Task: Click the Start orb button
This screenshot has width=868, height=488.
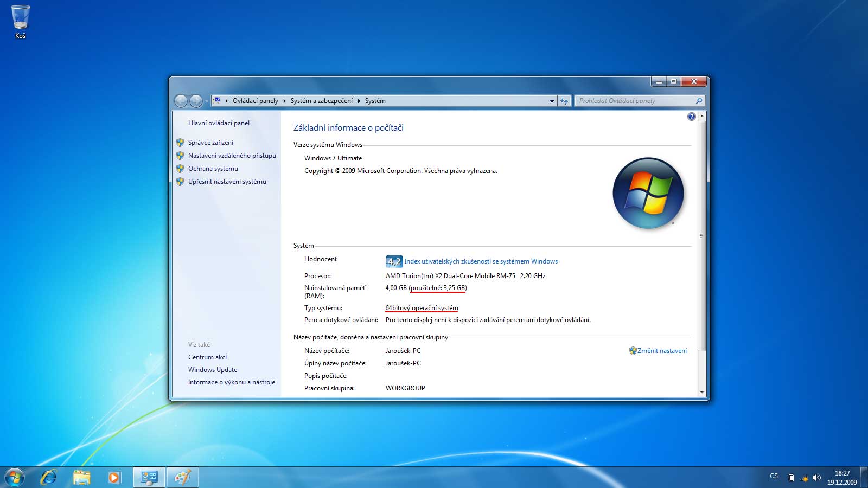Action: click(15, 477)
